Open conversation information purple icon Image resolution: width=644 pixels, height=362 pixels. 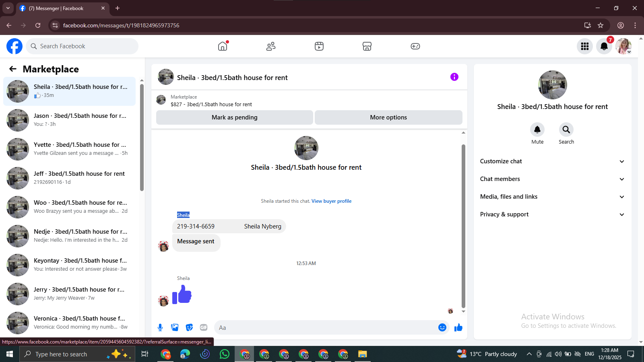click(454, 77)
